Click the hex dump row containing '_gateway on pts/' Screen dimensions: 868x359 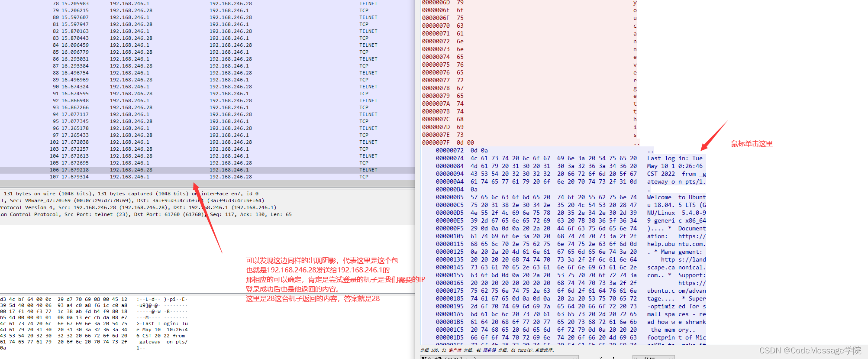(94, 342)
